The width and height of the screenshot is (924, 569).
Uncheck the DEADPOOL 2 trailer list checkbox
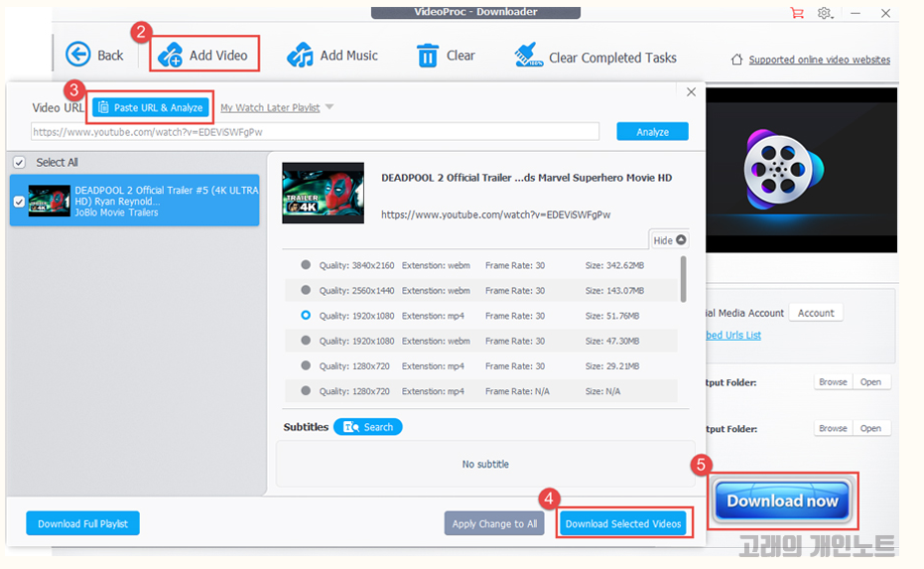19,202
